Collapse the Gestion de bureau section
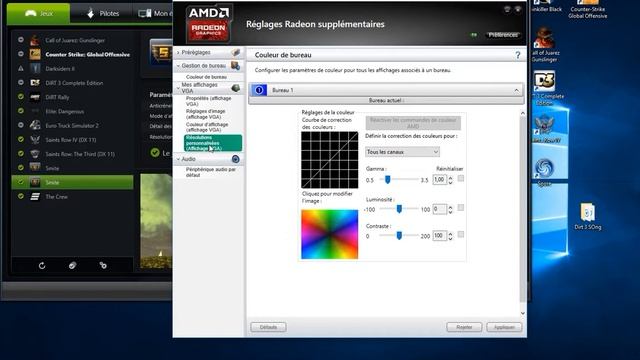Viewport: 640px width, 360px height. pos(178,66)
